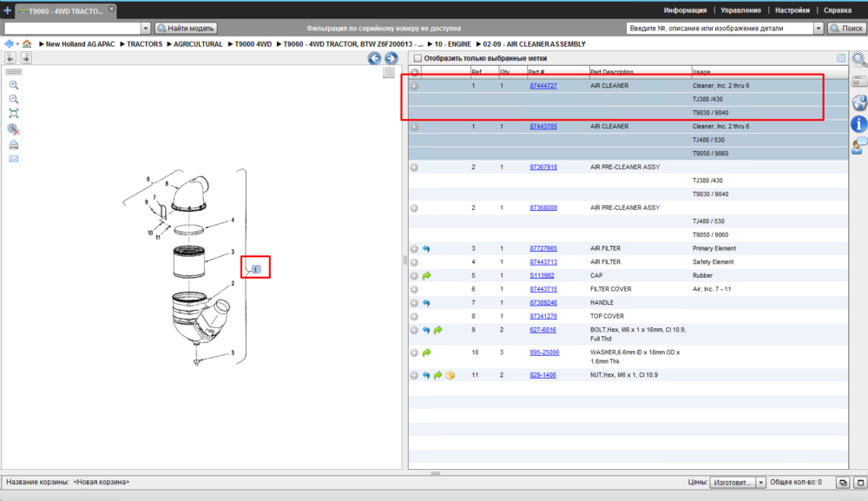
Task: Open the blue info sidebar icon
Action: (859, 124)
